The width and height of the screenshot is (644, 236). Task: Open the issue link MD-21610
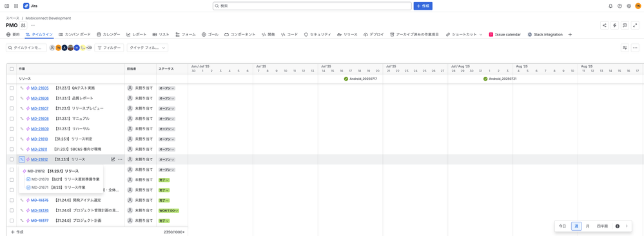point(39,139)
